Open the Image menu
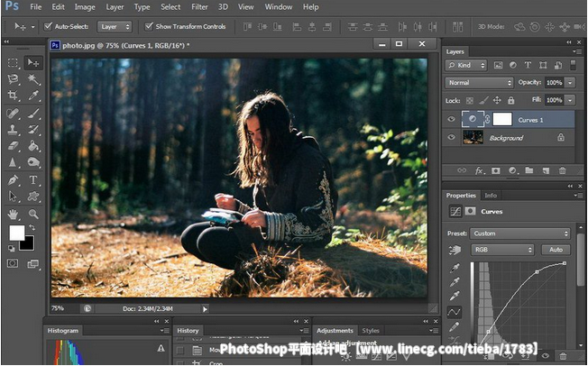The height and width of the screenshot is (366, 588). pyautogui.click(x=85, y=6)
